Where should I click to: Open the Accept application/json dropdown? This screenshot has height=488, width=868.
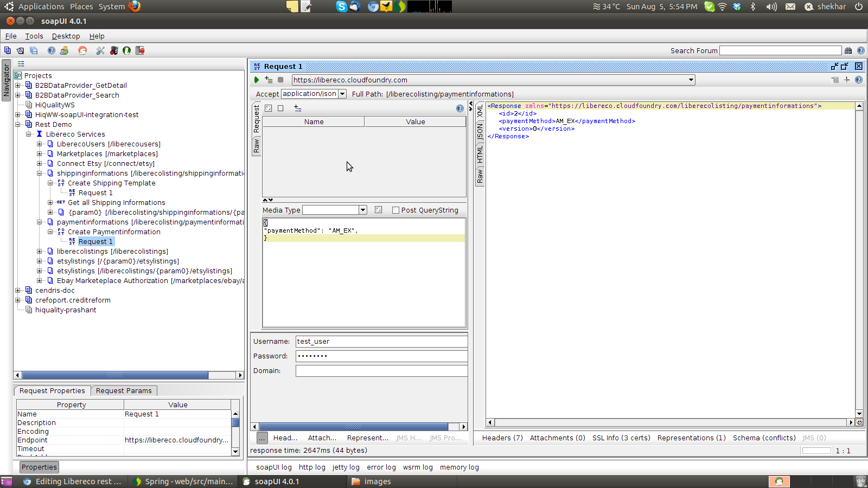[x=342, y=94]
